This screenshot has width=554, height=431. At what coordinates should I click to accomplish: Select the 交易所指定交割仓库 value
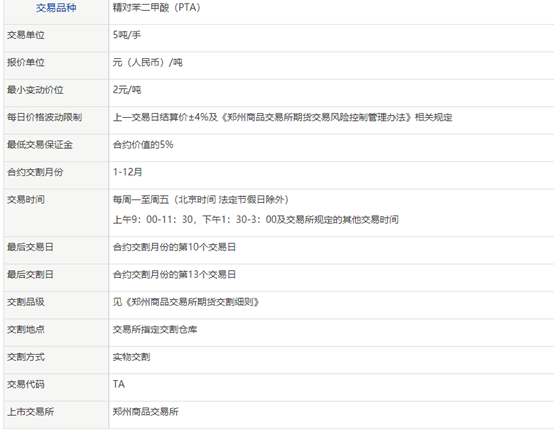155,329
